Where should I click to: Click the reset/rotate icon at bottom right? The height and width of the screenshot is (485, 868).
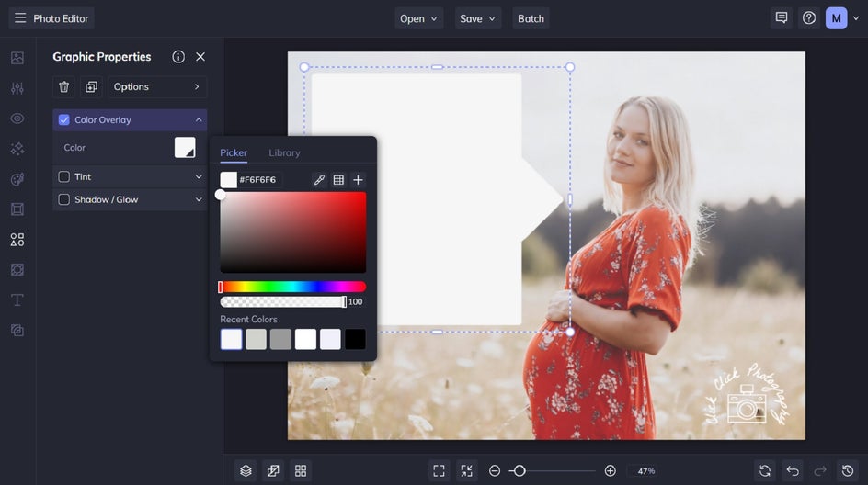click(x=765, y=470)
